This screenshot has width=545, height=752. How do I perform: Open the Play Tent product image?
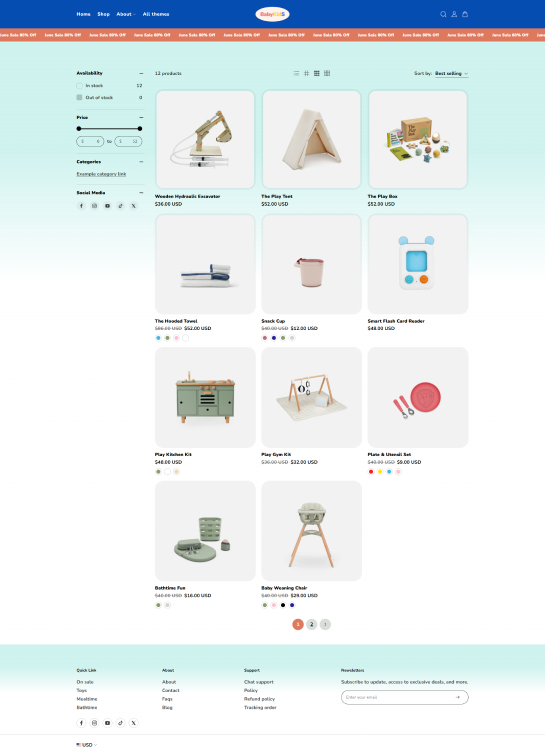point(311,139)
